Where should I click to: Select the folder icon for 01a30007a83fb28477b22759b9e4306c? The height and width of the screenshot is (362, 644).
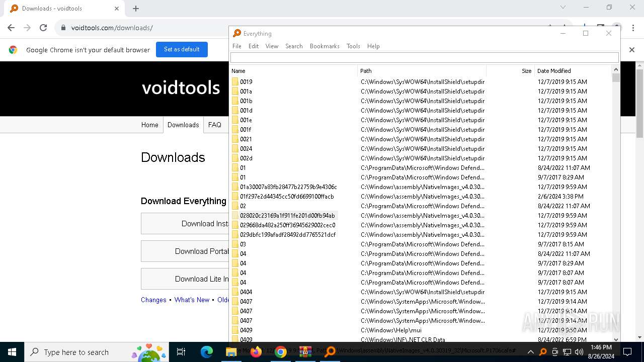pos(235,187)
